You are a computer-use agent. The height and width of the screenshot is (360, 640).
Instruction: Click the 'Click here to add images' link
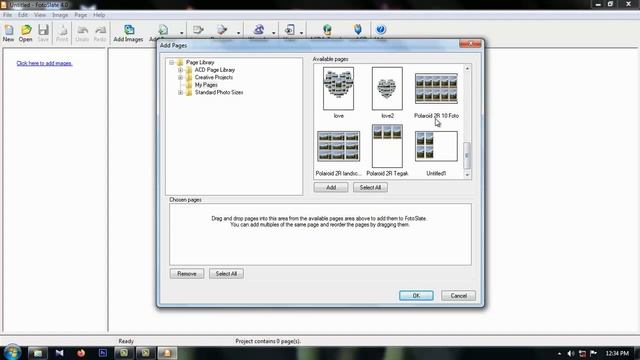click(44, 63)
